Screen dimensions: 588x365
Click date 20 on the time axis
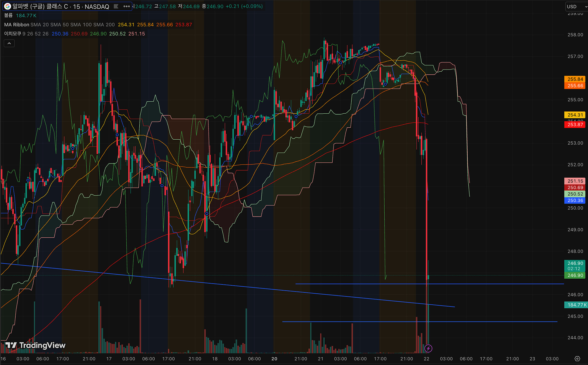pos(274,359)
